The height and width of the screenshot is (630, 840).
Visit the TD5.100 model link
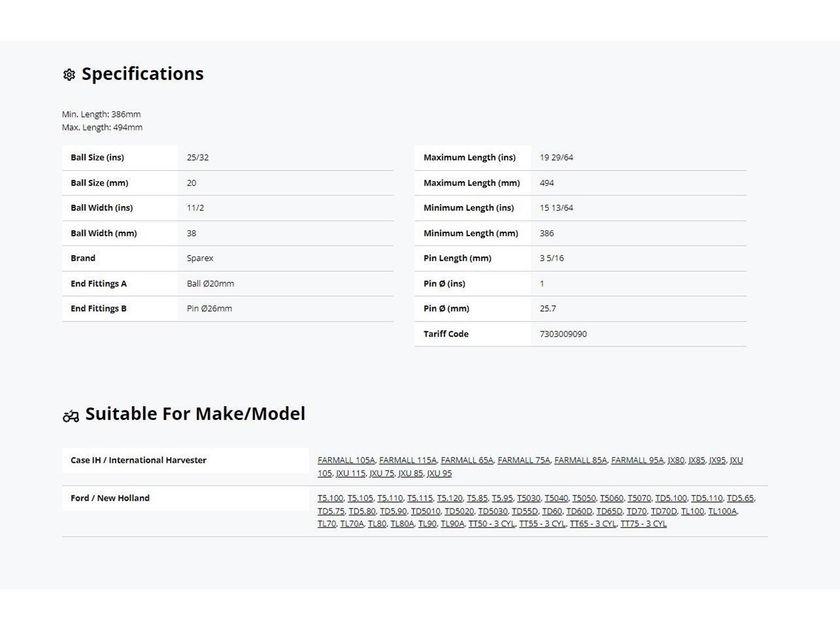[671, 499]
